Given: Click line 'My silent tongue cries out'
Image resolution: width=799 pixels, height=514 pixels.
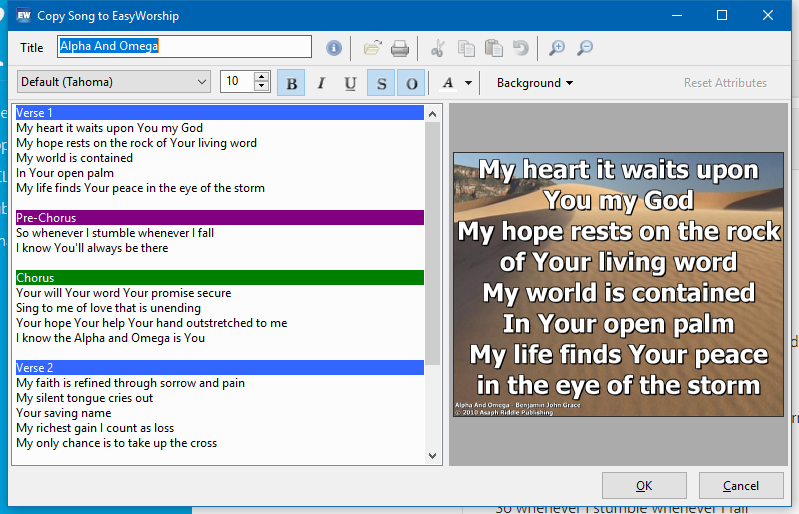Looking at the screenshot, I should pos(85,398).
